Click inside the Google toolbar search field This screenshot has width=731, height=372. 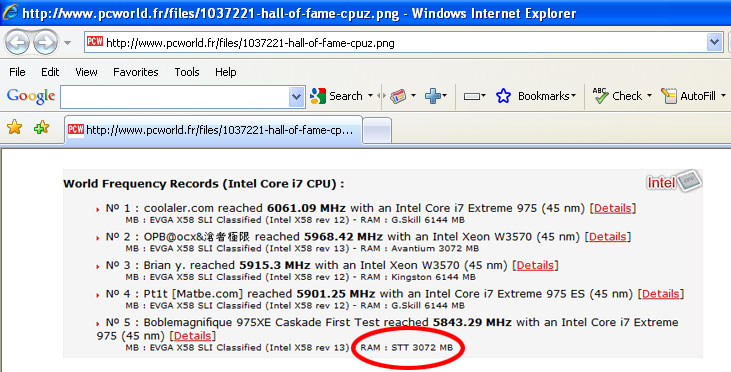click(175, 97)
